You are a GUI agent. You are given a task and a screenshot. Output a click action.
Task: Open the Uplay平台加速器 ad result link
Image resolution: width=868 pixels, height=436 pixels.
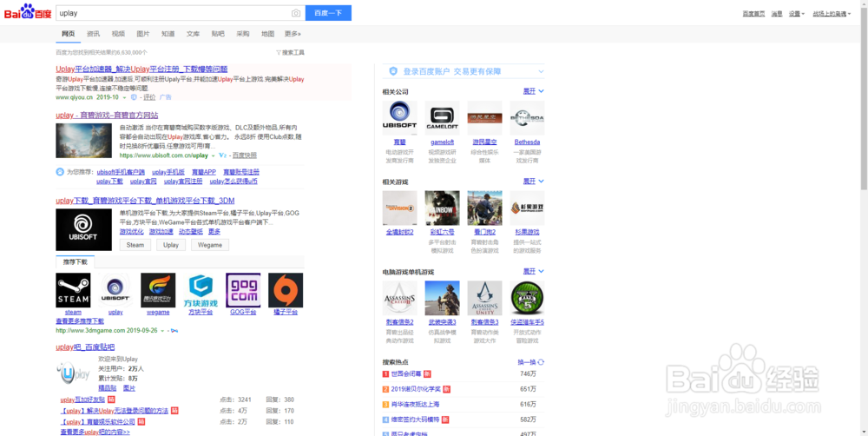pos(141,69)
